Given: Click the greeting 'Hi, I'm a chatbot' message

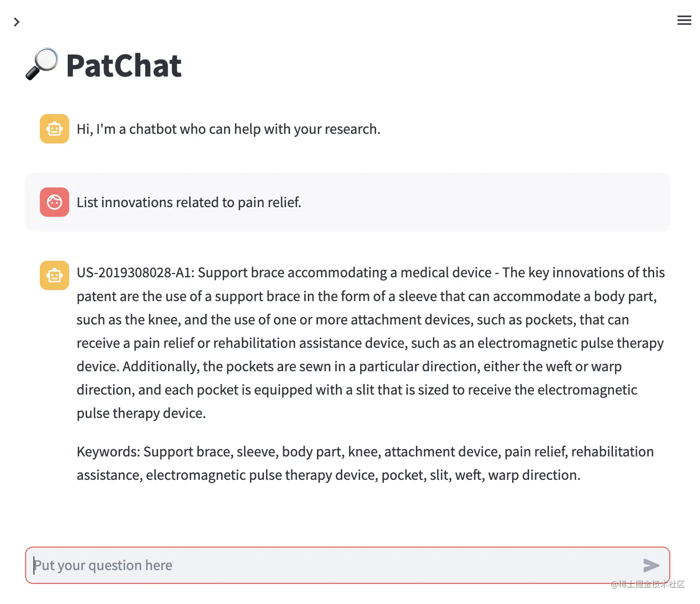Looking at the screenshot, I should (228, 129).
